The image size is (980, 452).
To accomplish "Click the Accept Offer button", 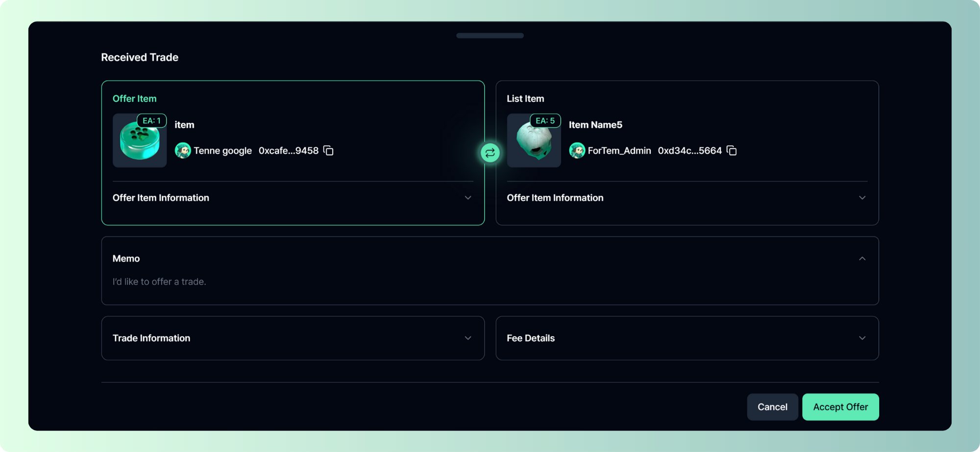I will coord(840,407).
